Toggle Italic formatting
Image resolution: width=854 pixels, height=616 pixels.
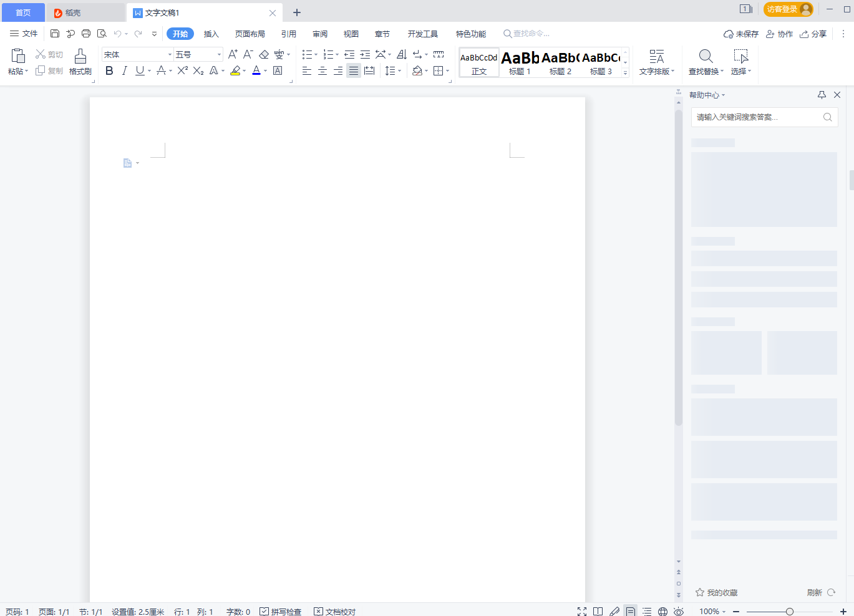tap(125, 70)
